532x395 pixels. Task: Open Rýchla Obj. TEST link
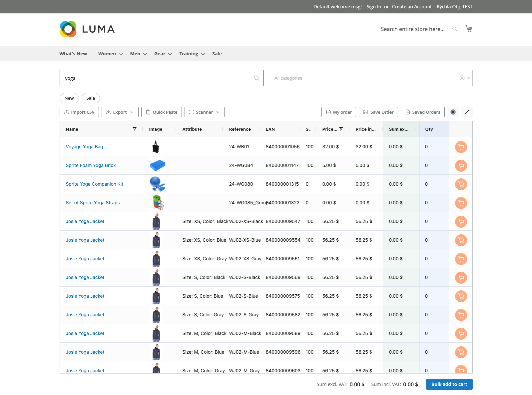click(454, 7)
